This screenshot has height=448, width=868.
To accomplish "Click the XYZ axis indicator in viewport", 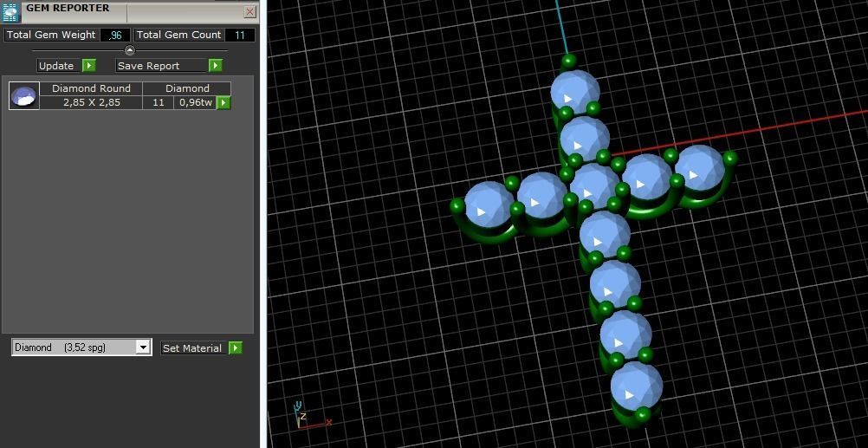I will click(311, 416).
